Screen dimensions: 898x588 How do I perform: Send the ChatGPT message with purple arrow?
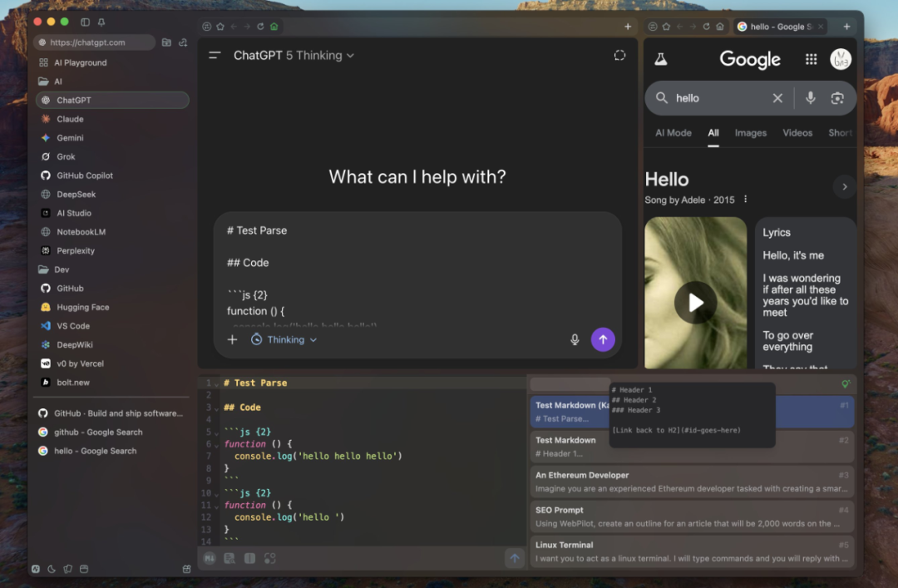pyautogui.click(x=603, y=340)
